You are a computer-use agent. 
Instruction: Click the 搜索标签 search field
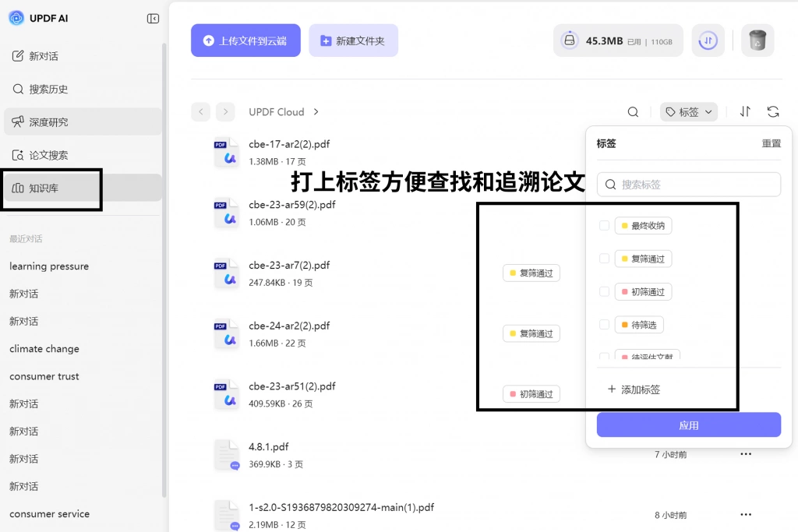click(x=689, y=184)
